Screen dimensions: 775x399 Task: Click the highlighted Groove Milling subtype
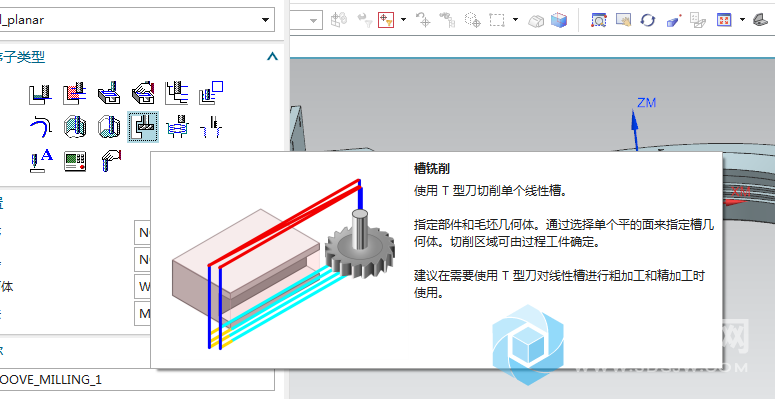[143, 127]
